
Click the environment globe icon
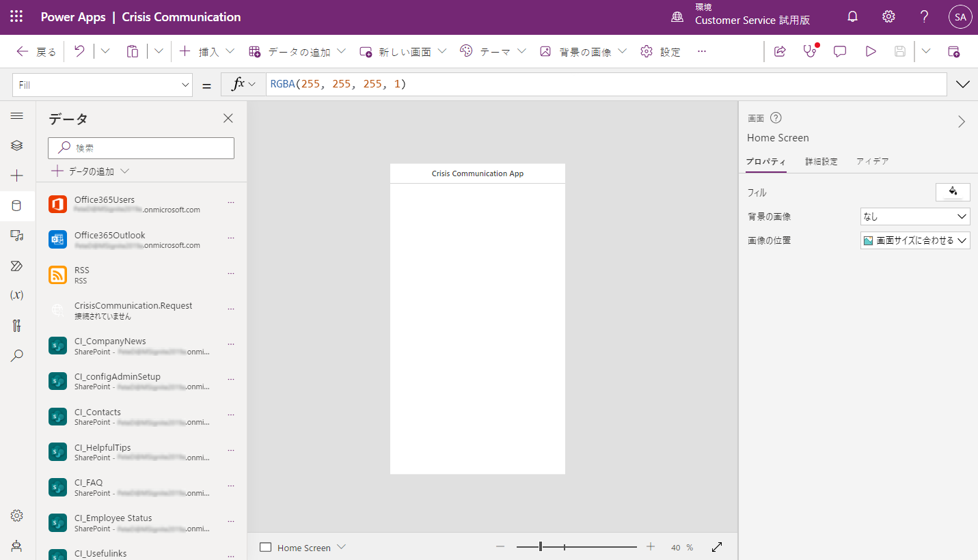click(677, 17)
